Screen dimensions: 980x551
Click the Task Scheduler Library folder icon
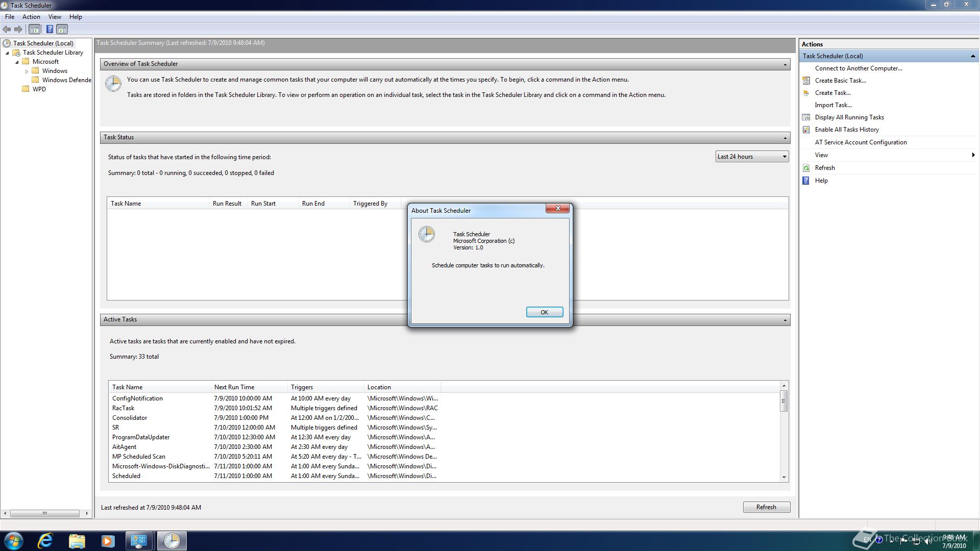pyautogui.click(x=16, y=53)
